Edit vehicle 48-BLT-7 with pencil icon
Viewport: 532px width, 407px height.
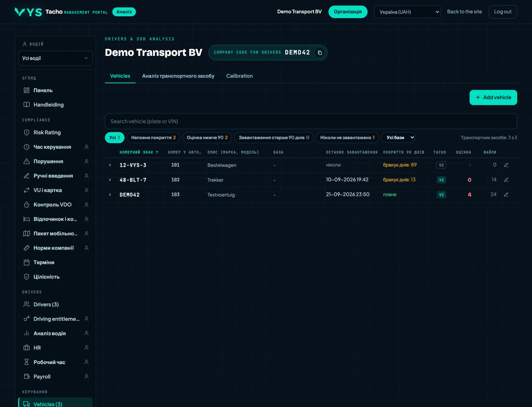506,180
